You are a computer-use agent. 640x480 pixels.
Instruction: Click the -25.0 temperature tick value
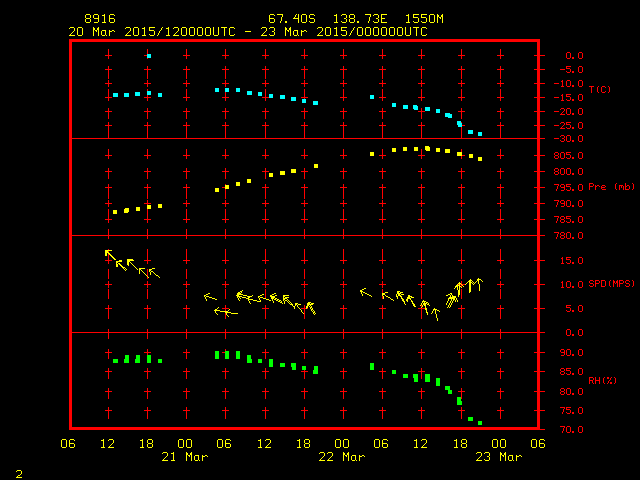(x=569, y=126)
